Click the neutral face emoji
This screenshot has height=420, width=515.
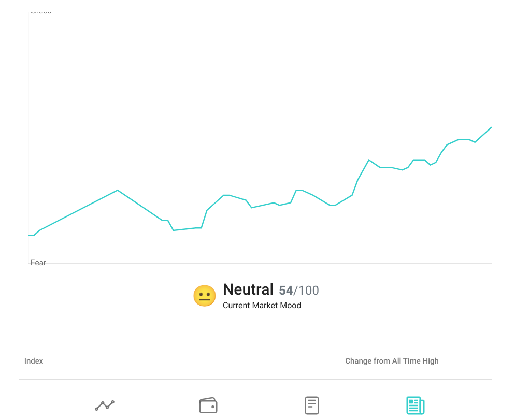(x=204, y=295)
